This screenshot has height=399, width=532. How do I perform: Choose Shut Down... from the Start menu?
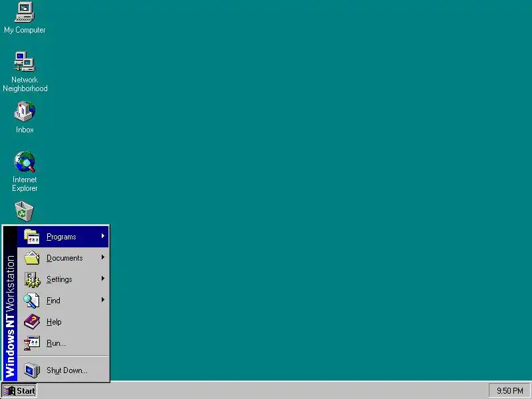[63, 370]
